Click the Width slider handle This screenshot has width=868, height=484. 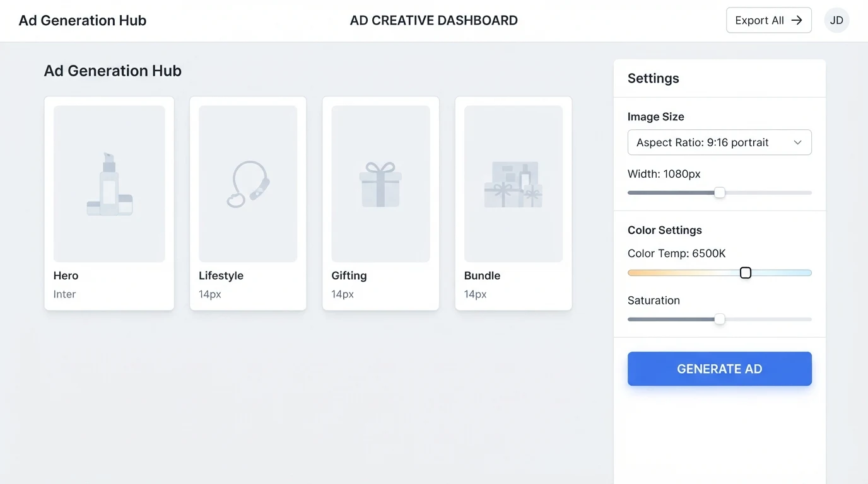[719, 193]
